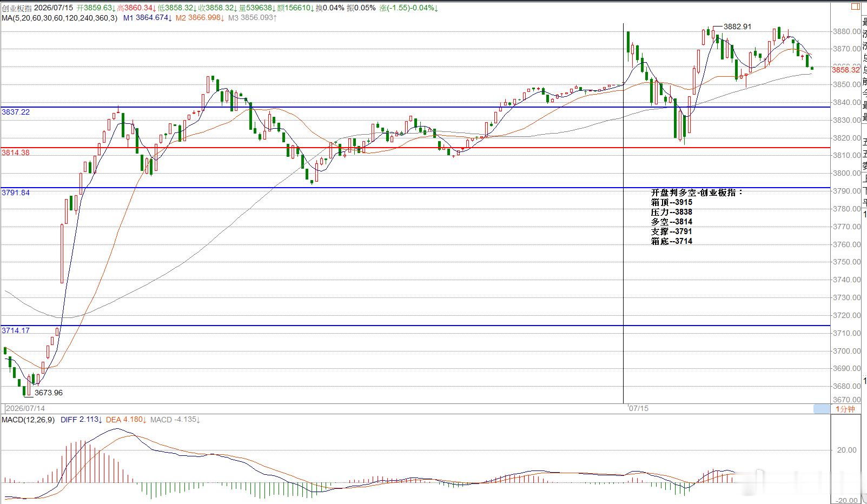This screenshot has height=504, width=867.
Task: Open the 1分钟 period selector
Action: [845, 409]
